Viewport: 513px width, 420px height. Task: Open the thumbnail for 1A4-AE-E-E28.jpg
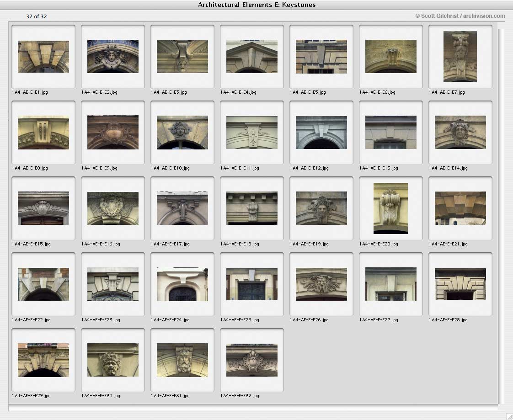pyautogui.click(x=460, y=284)
